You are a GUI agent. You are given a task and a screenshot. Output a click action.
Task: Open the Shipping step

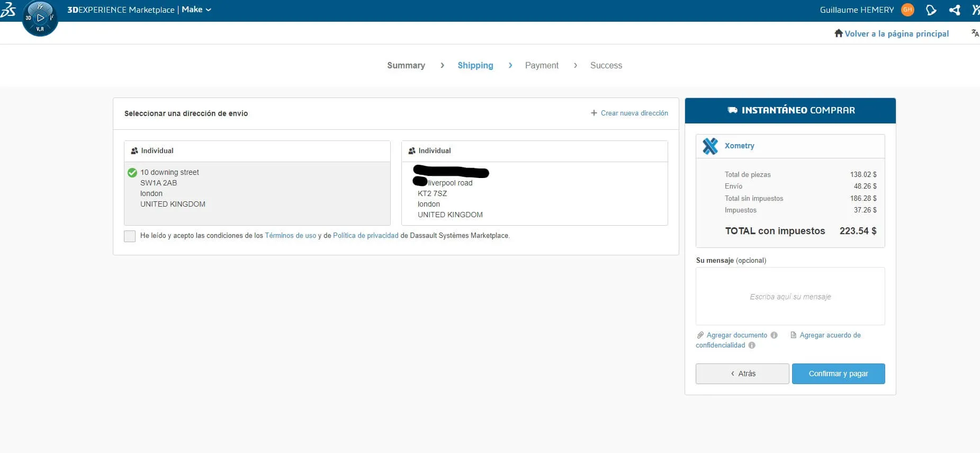pos(475,65)
